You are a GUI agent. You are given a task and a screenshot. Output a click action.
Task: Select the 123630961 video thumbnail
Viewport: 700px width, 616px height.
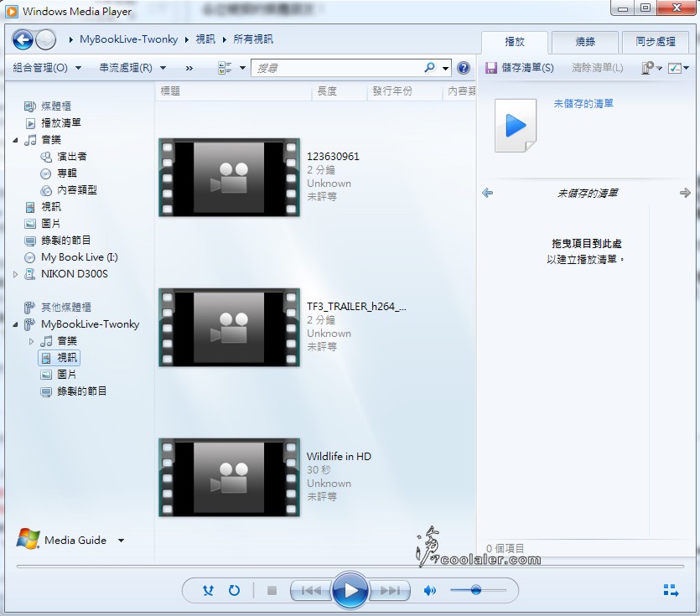coord(229,178)
